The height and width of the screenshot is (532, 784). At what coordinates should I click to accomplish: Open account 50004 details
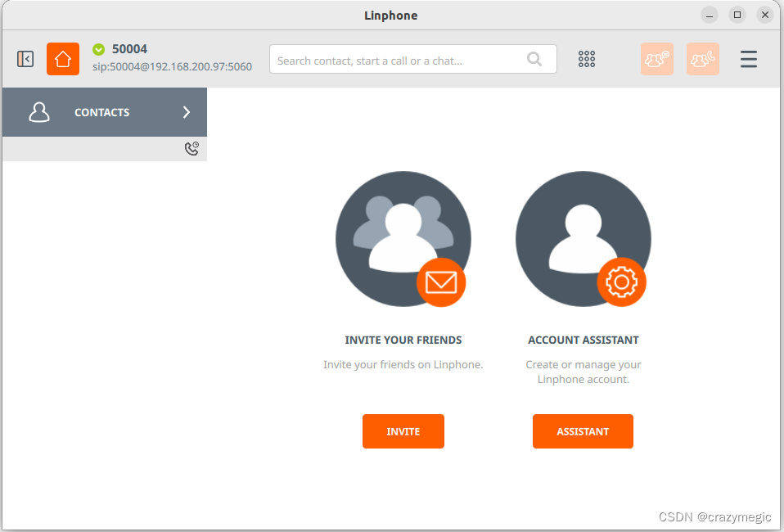129,49
